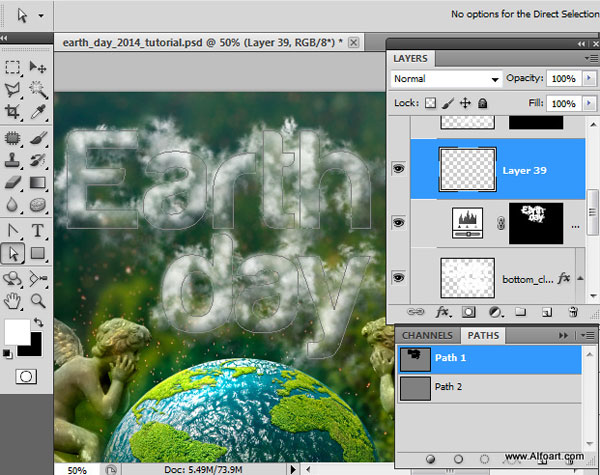Screen dimensions: 600x475
Task: Open the Normal blend mode dropdown
Action: pos(446,79)
